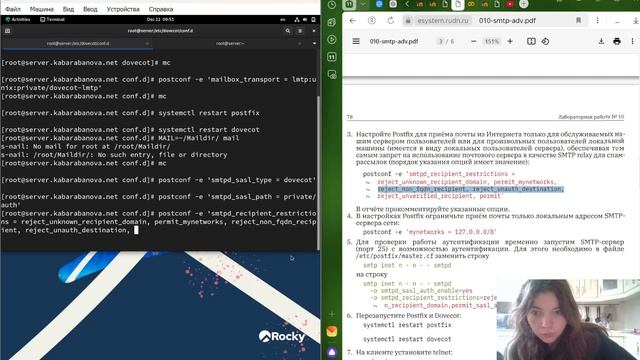Click the purple Alice assistant icon
The image size is (640, 360).
pyautogui.click(x=332, y=352)
